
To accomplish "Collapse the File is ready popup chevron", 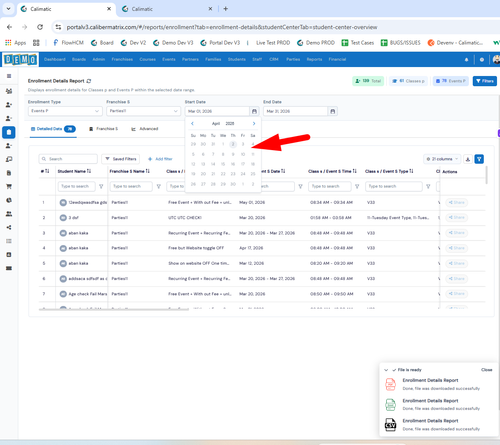I will pos(386,370).
